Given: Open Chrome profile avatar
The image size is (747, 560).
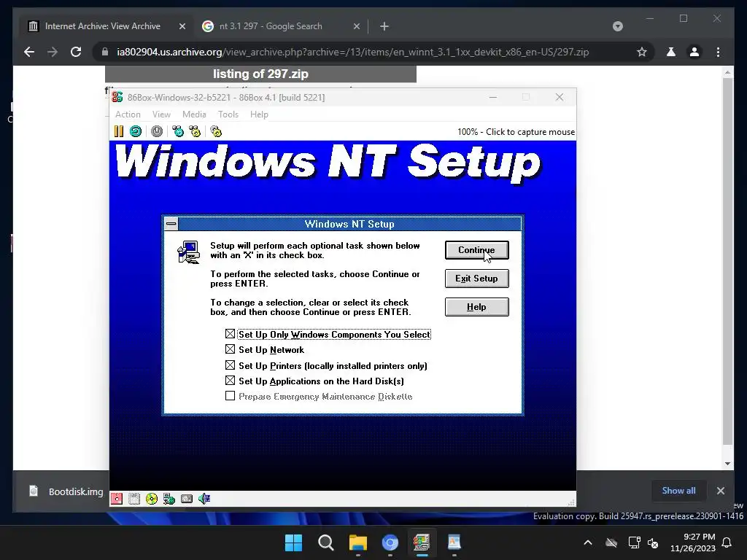Looking at the screenshot, I should 694,52.
